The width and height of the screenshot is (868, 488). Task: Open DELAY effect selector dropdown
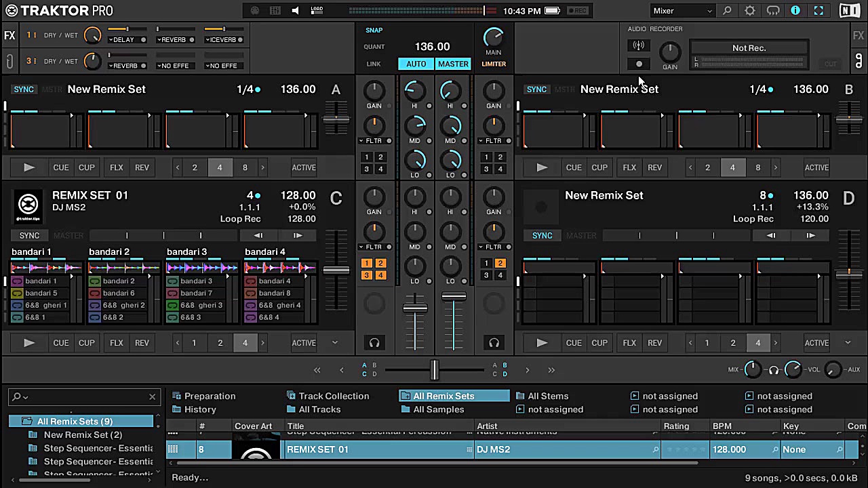click(x=123, y=40)
